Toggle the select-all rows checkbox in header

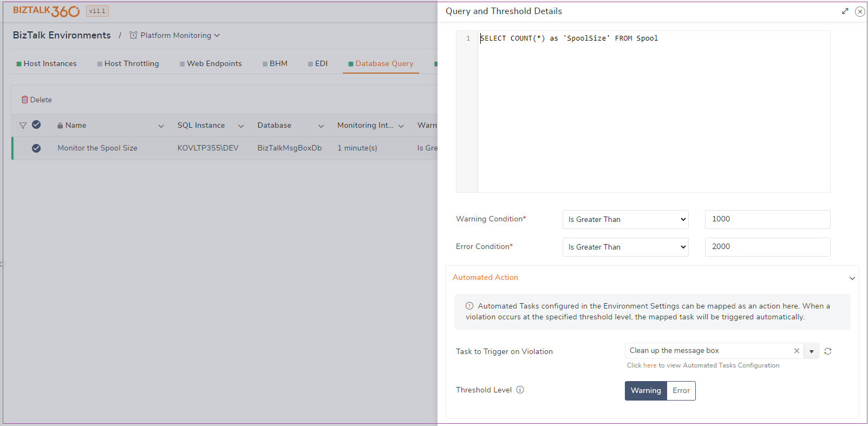(x=36, y=124)
